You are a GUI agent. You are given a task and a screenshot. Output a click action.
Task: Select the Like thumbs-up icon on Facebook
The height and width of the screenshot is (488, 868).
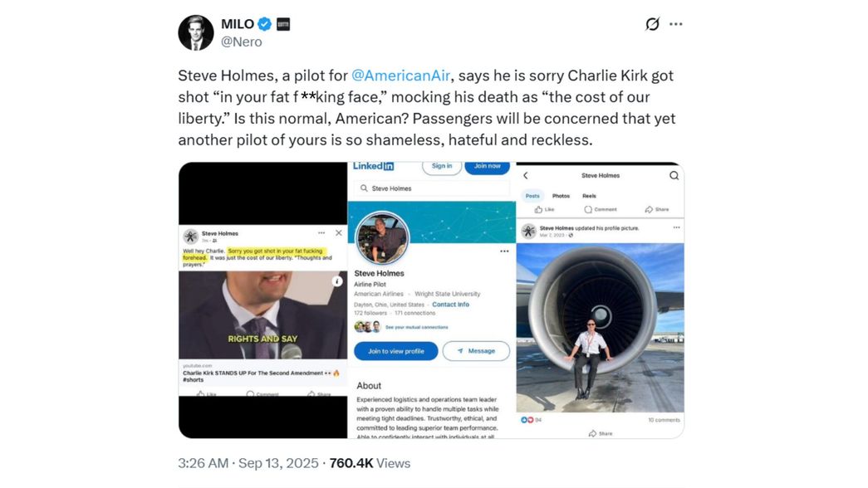tap(540, 209)
